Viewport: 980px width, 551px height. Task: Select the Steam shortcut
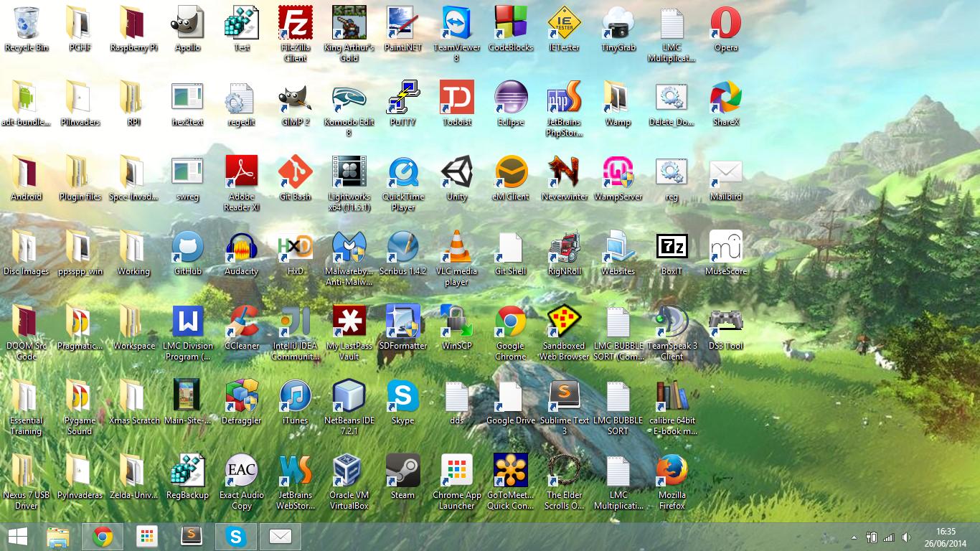[x=402, y=476]
